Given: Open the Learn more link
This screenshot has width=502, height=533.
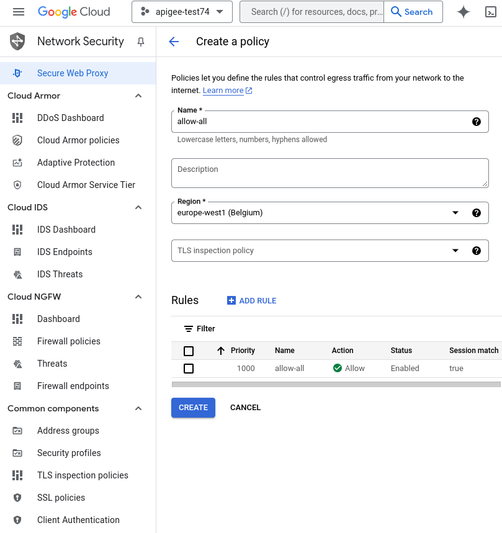Looking at the screenshot, I should pyautogui.click(x=227, y=90).
